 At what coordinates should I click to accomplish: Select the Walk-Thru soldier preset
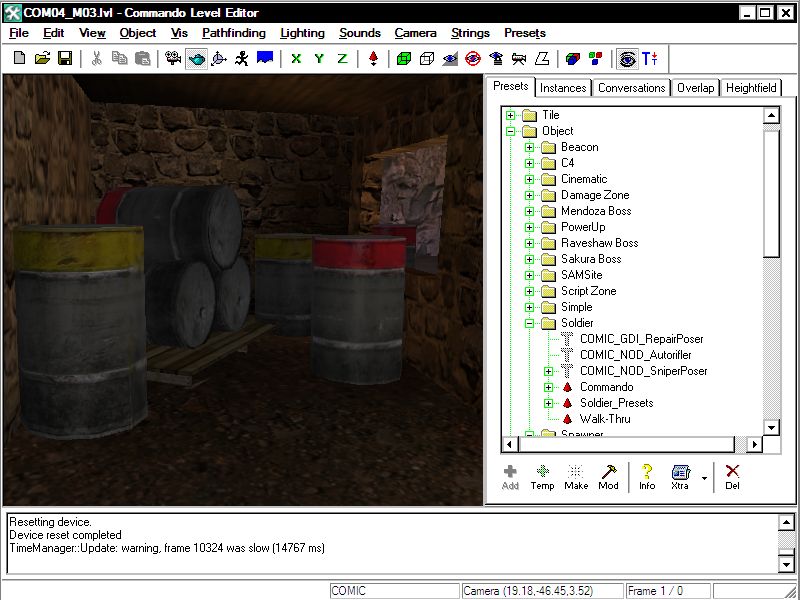604,419
